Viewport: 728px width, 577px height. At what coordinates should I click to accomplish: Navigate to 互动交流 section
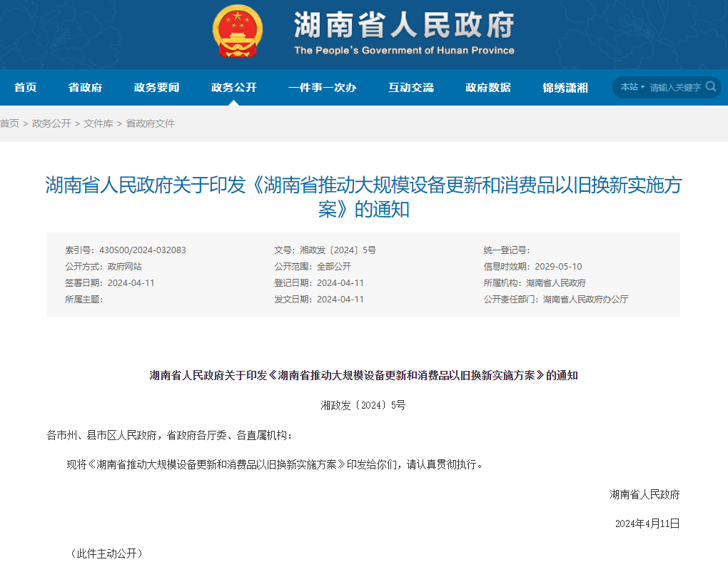tap(411, 88)
